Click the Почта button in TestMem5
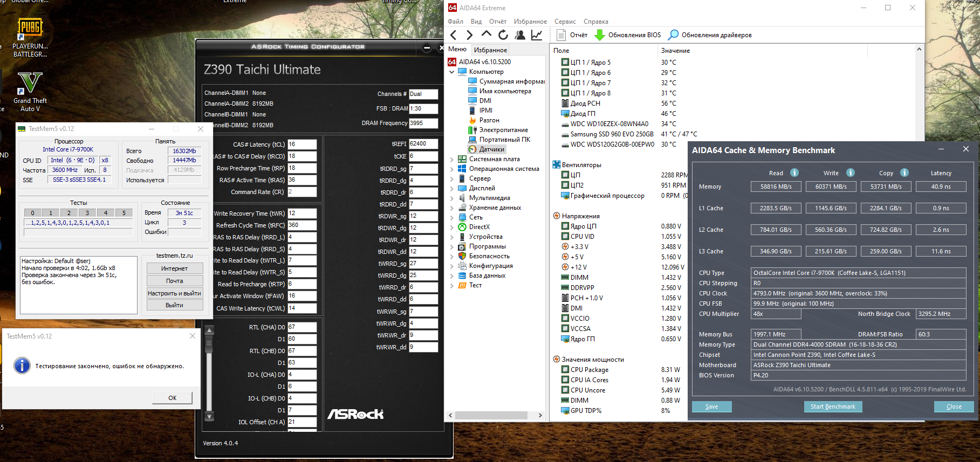The height and width of the screenshot is (462, 980). coord(175,281)
